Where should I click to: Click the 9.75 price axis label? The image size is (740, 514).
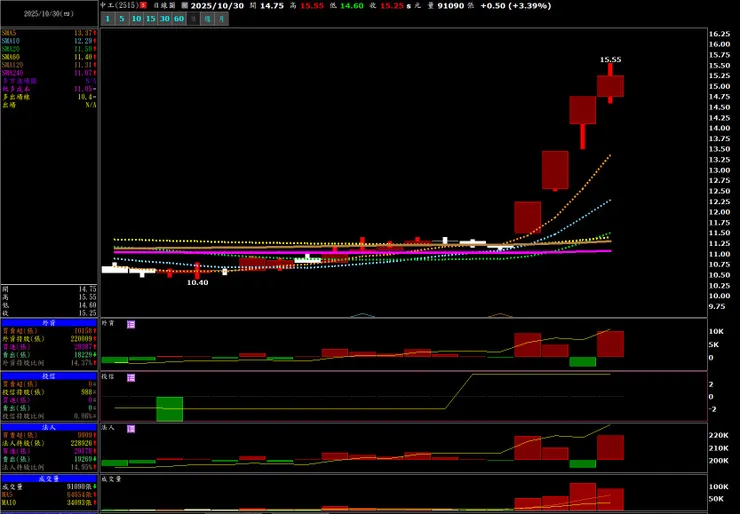[x=717, y=306]
